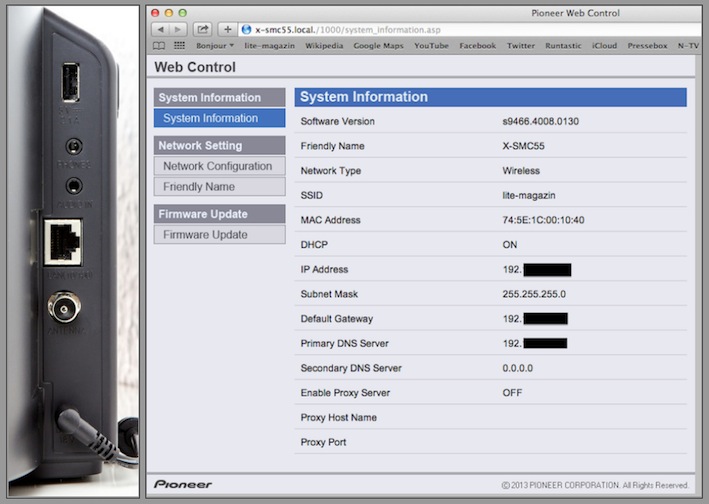Open the iCloud bookmark

[605, 46]
